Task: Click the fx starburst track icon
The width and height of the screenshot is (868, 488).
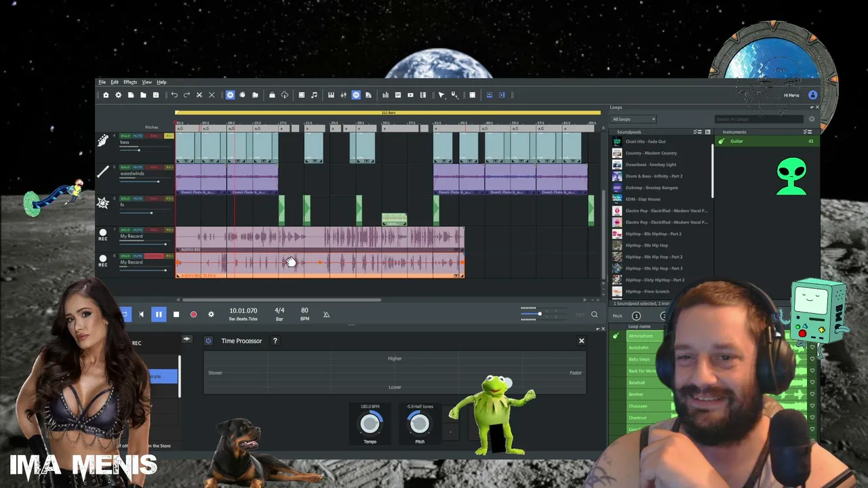Action: [x=103, y=203]
